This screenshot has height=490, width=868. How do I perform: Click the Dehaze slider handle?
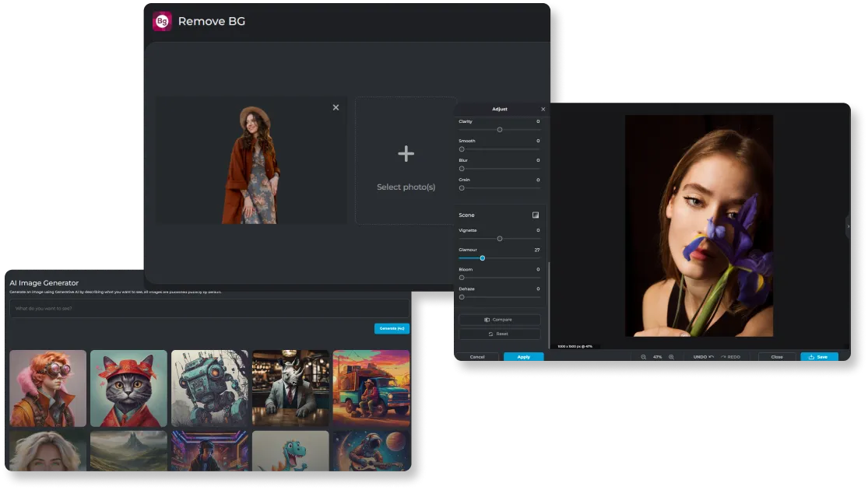[462, 297]
